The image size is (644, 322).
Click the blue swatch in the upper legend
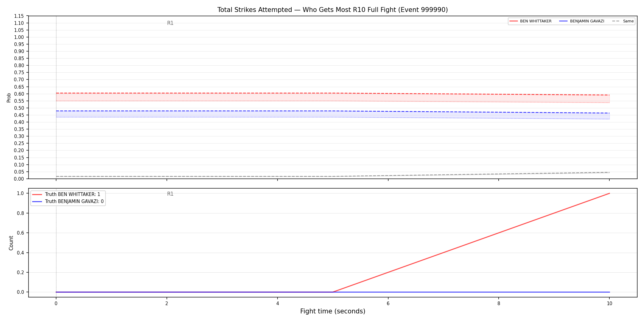click(x=564, y=21)
